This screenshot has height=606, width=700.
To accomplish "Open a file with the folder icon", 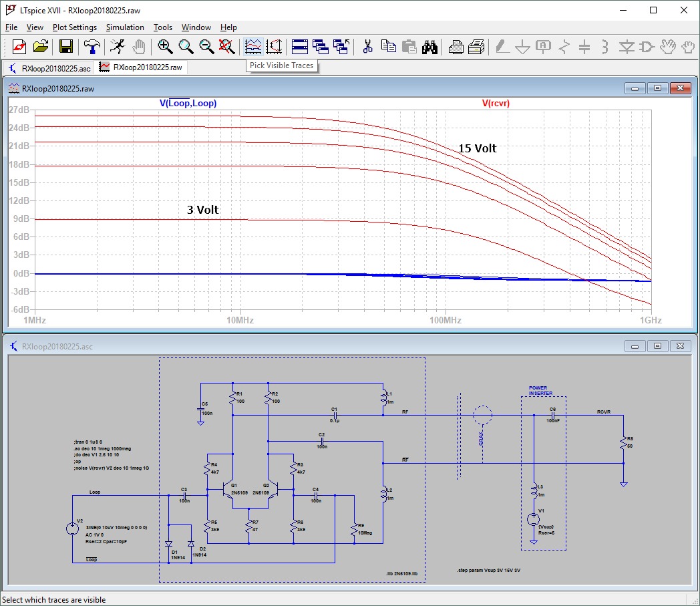I will 41,46.
